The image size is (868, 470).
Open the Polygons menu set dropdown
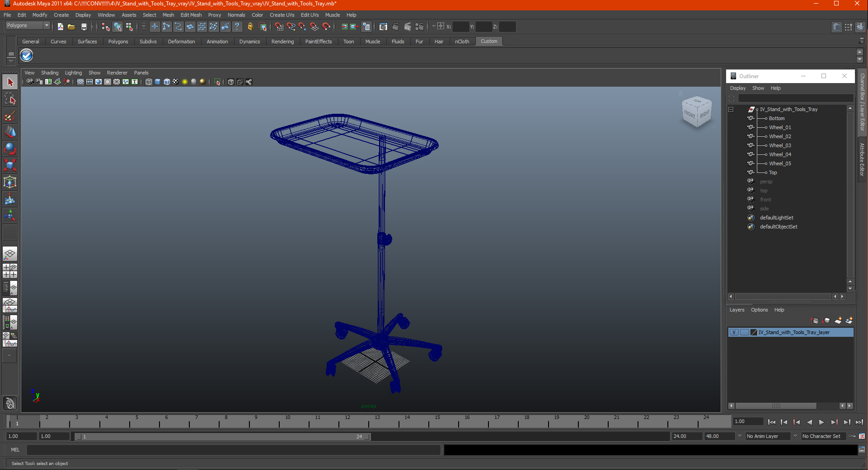27,26
